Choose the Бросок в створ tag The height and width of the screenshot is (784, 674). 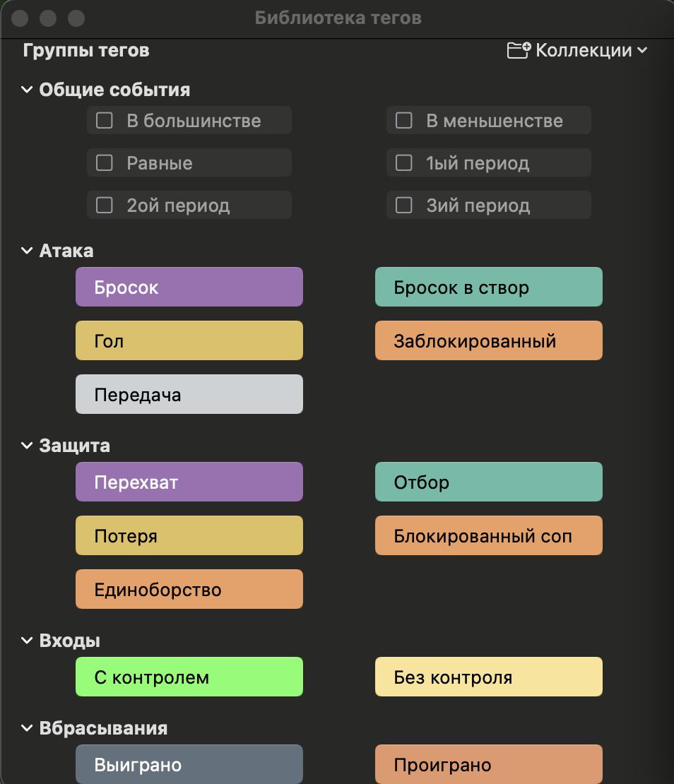coord(488,287)
